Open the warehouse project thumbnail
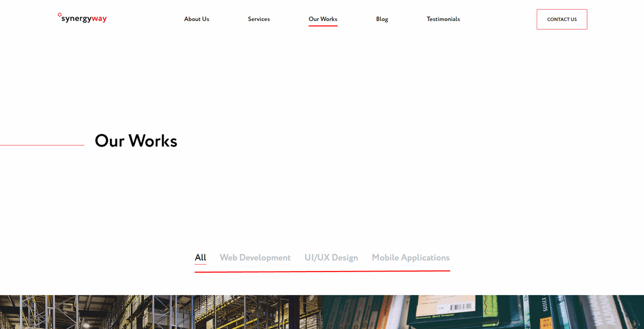Viewport: 644px width, 329px height. 161,312
